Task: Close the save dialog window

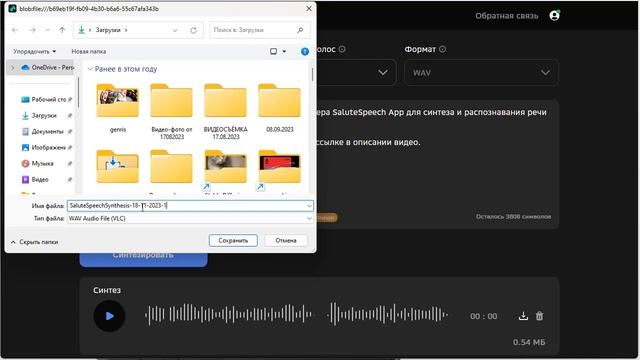Action: pos(309,8)
